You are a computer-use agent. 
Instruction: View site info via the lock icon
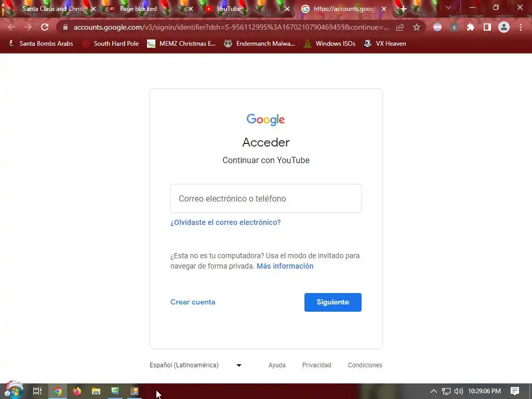[x=65, y=27]
